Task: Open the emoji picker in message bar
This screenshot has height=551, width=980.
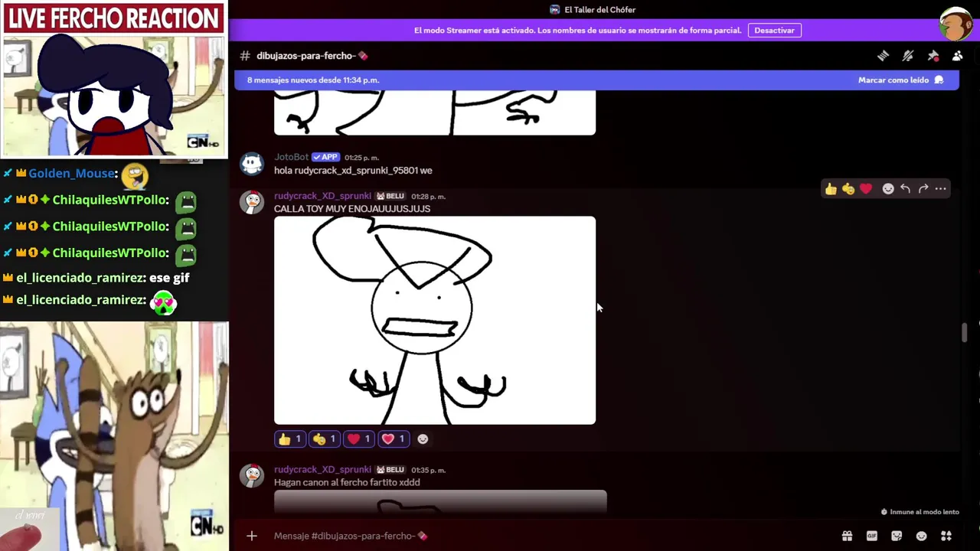Action: tap(921, 536)
